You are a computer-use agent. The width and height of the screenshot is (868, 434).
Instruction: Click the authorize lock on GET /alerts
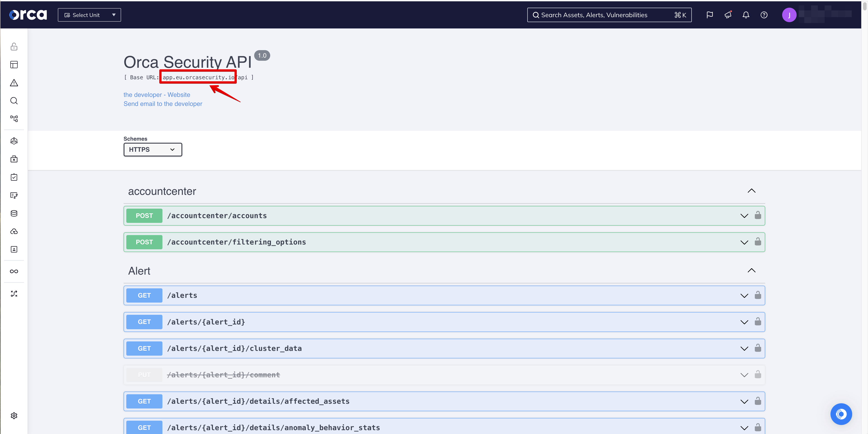pos(758,295)
